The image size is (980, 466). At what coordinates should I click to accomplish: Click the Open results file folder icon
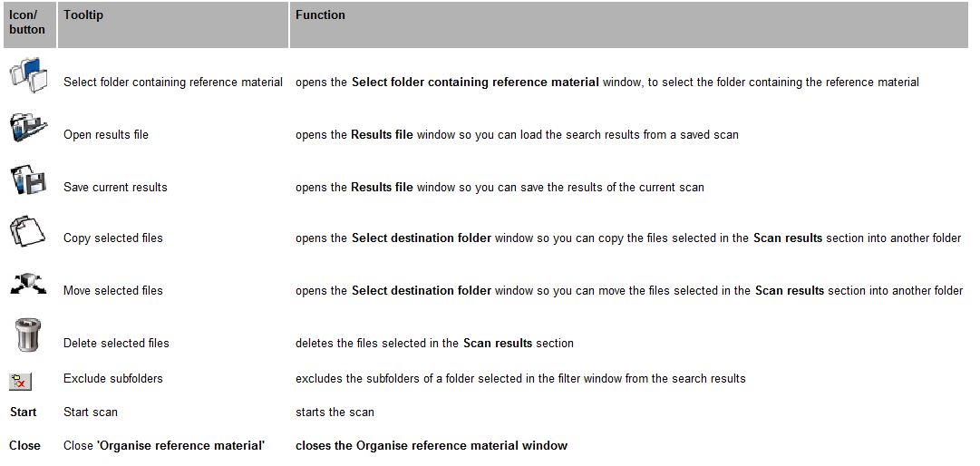click(29, 127)
